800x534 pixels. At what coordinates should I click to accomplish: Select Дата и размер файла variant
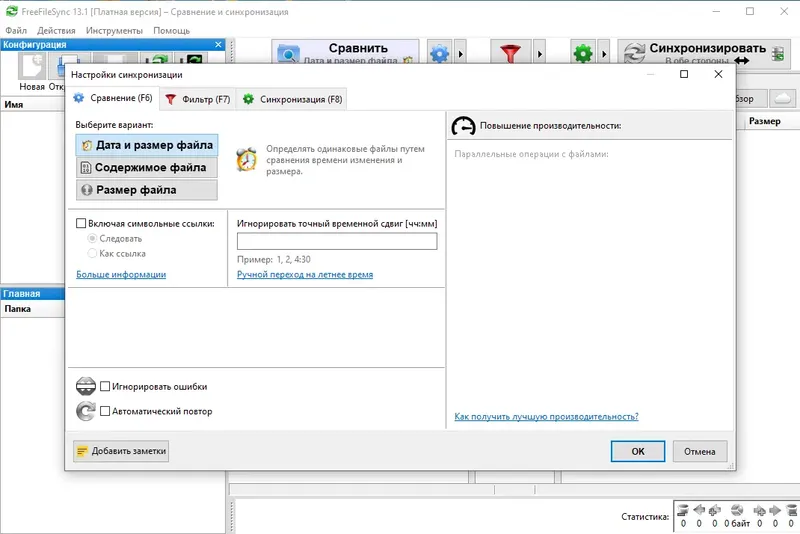pos(147,145)
